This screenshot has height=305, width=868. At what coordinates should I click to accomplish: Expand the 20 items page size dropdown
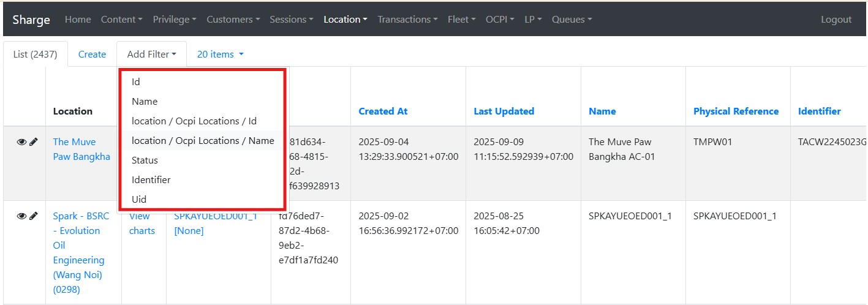click(x=220, y=55)
